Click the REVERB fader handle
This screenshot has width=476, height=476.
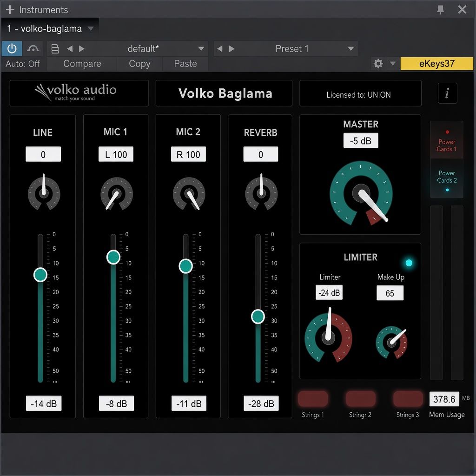coord(258,317)
